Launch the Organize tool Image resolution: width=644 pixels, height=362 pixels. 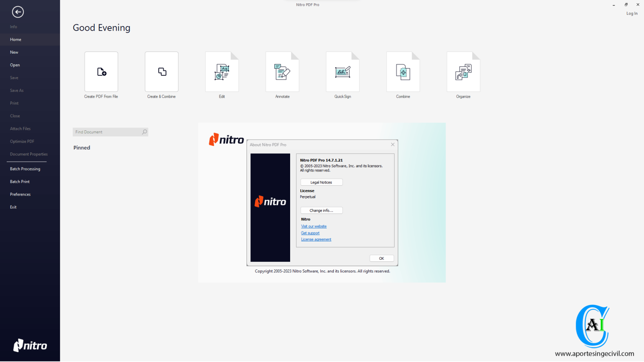[463, 72]
